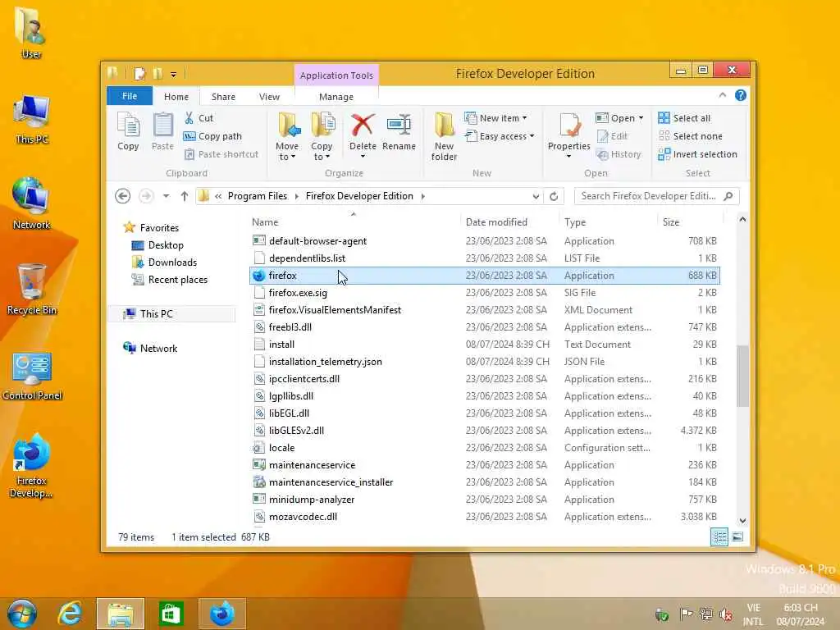Viewport: 840px width, 630px height.
Task: Switch to the Share ribbon tab
Action: click(223, 97)
